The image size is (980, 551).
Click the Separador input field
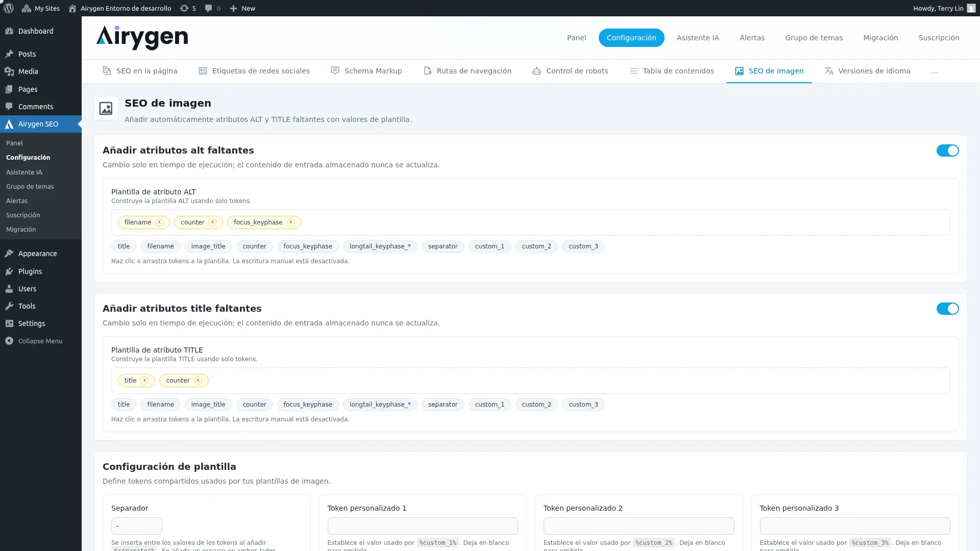pos(137,526)
